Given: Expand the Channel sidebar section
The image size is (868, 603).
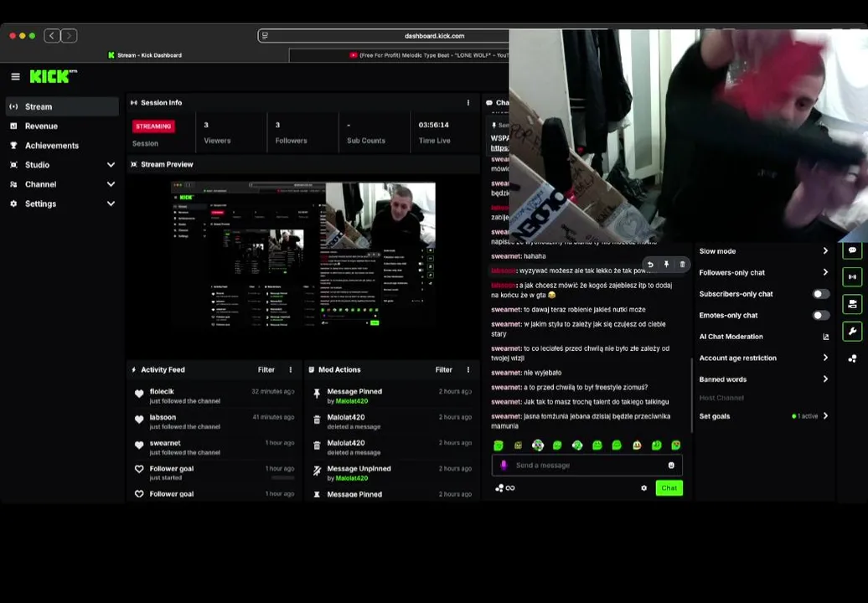Looking at the screenshot, I should pos(111,184).
